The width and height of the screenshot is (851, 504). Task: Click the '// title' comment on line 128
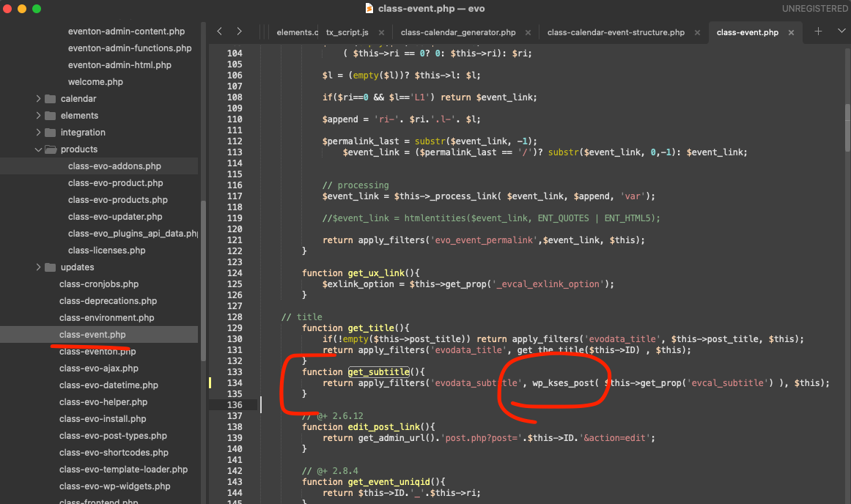302,316
